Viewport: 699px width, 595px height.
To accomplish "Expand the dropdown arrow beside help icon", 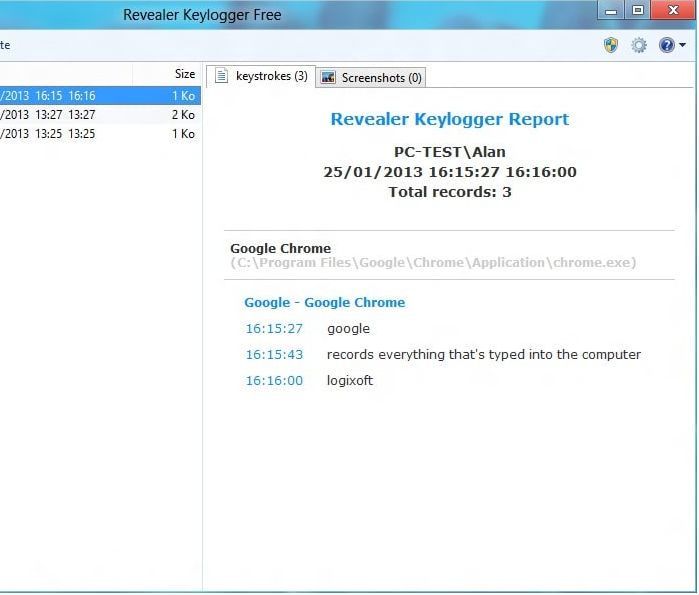I will coord(683,46).
